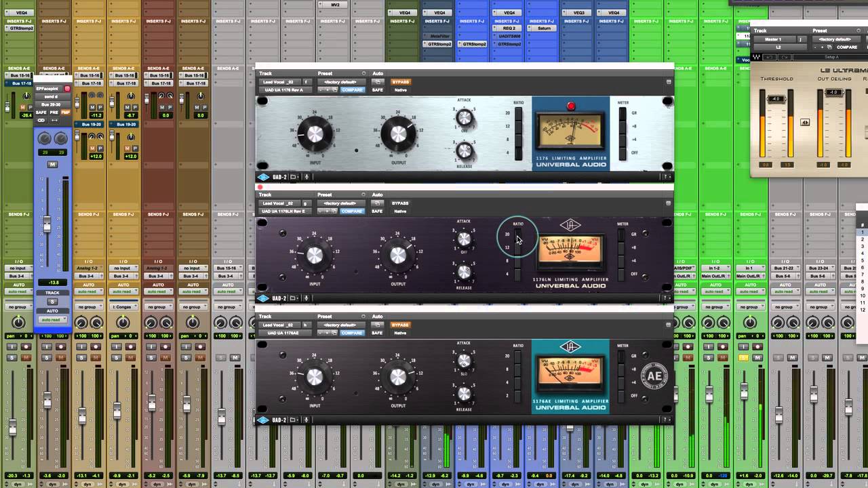Select ratio 2 button on the 1176AE
Screen dimensions: 868x488
pyautogui.click(x=519, y=395)
